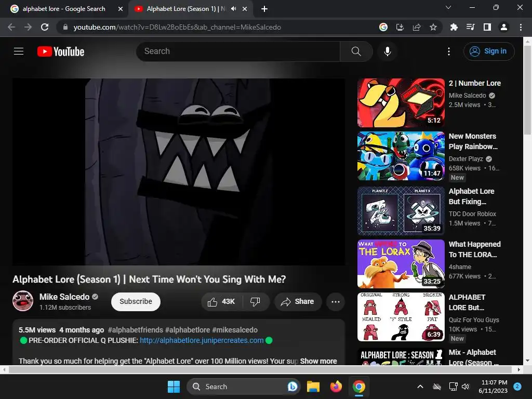Go forward in browser history
Image resolution: width=532 pixels, height=399 pixels.
[28, 27]
